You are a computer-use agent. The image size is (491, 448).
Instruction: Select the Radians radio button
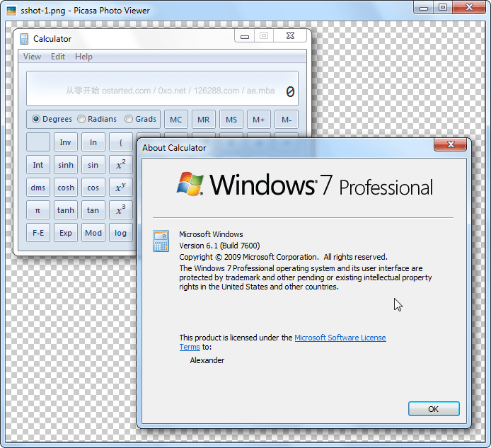81,119
